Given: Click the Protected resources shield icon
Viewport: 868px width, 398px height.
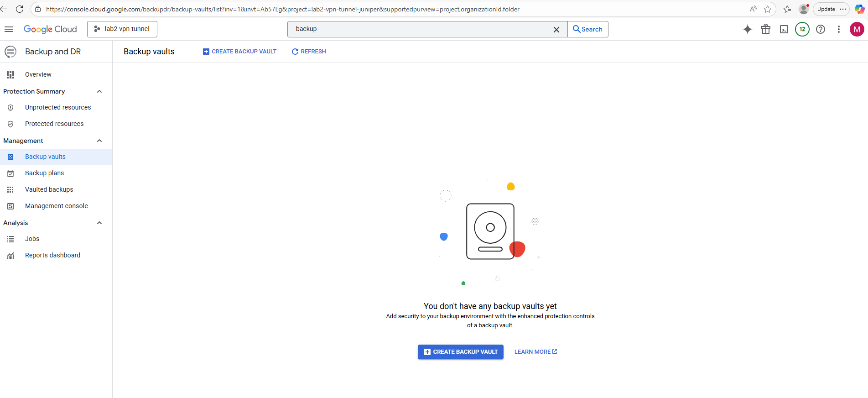Looking at the screenshot, I should pyautogui.click(x=10, y=124).
